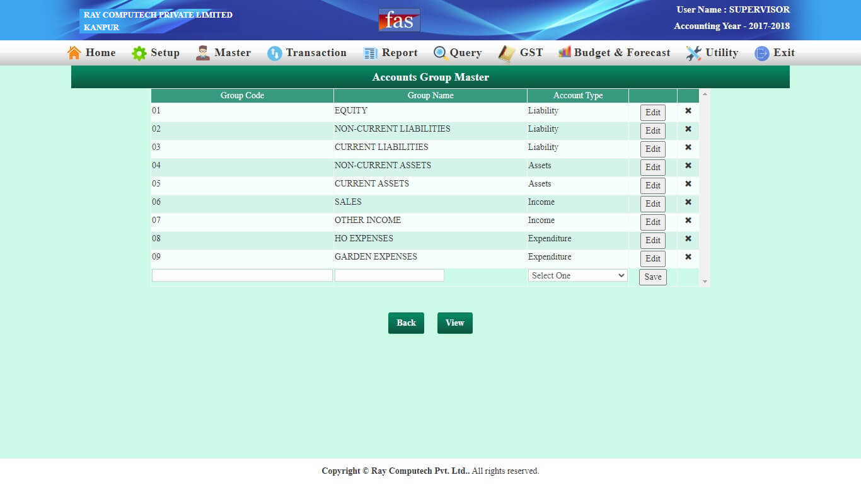
Task: Click the GST book icon
Action: [x=507, y=54]
